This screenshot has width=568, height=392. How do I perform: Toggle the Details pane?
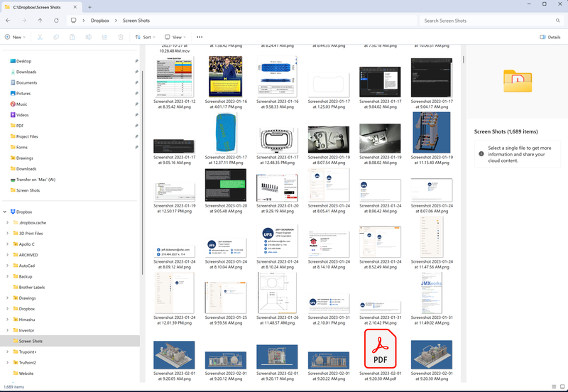point(550,37)
